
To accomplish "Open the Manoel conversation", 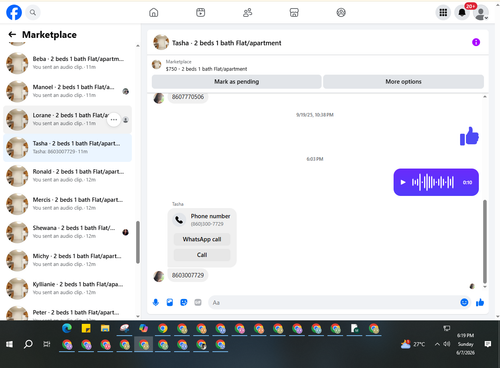I will click(67, 91).
